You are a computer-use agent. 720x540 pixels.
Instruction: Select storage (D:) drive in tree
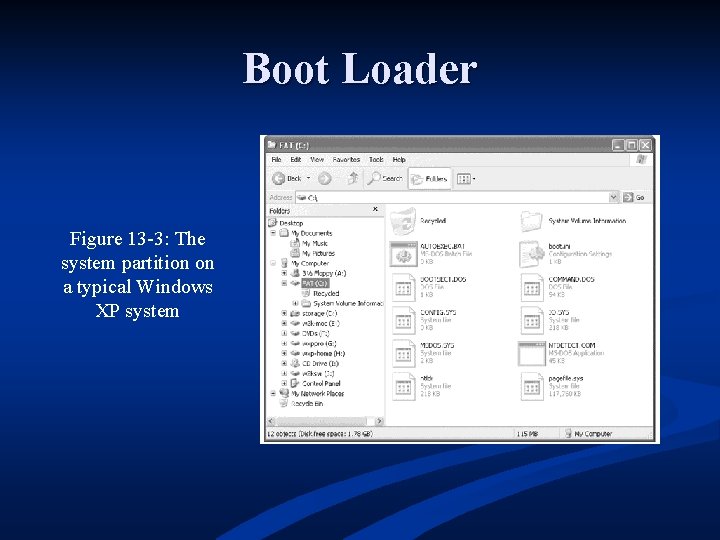click(x=320, y=314)
